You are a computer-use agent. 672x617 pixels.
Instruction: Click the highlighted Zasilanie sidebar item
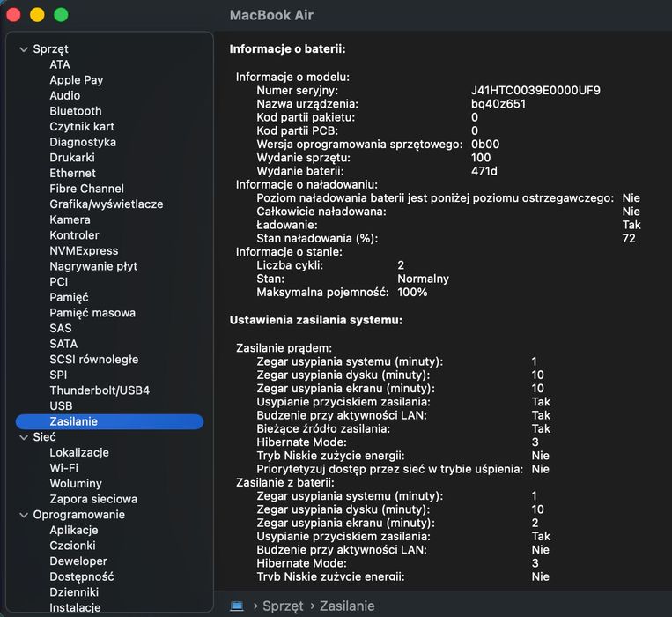click(110, 421)
